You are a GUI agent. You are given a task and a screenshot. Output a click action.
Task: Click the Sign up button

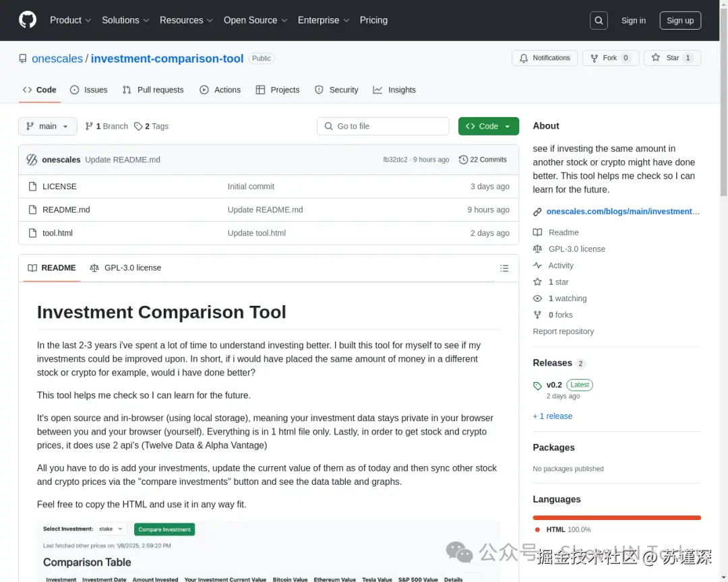679,20
